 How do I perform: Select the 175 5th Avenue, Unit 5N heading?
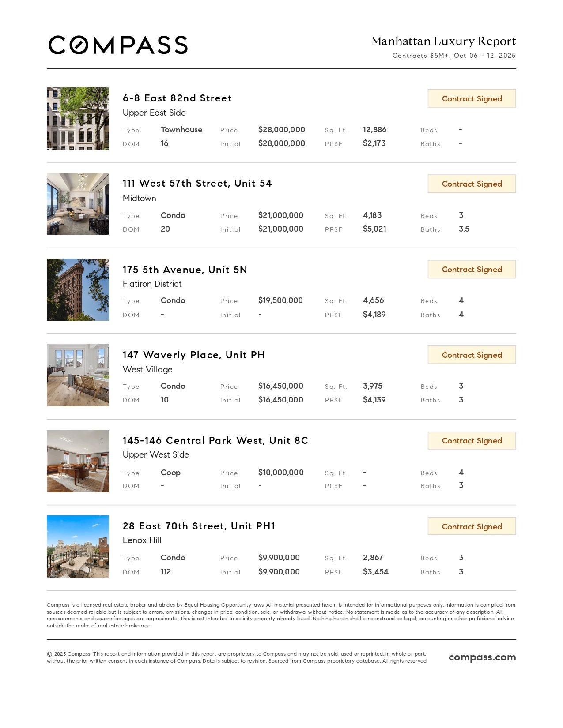pos(185,270)
